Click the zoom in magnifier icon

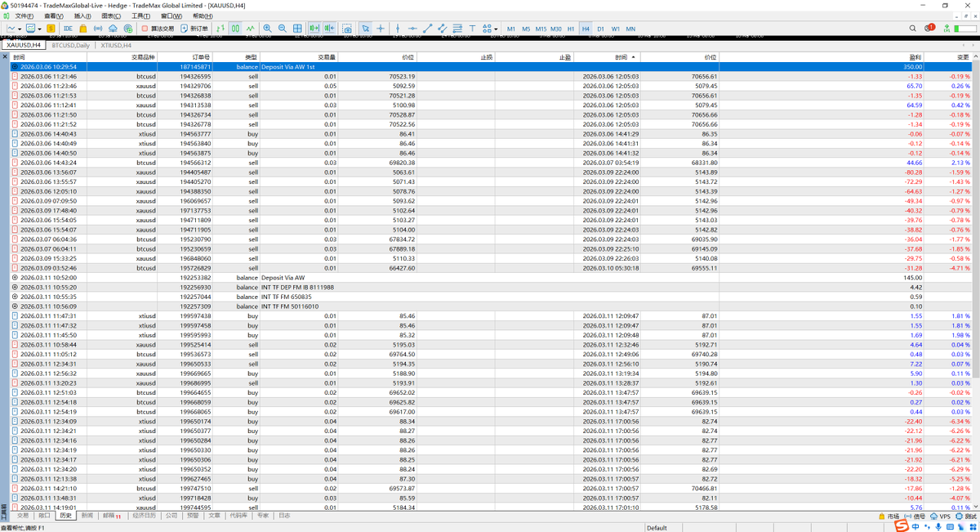267,29
